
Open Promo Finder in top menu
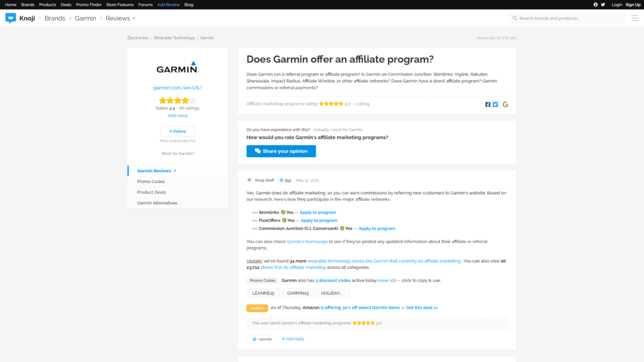pyautogui.click(x=89, y=4)
